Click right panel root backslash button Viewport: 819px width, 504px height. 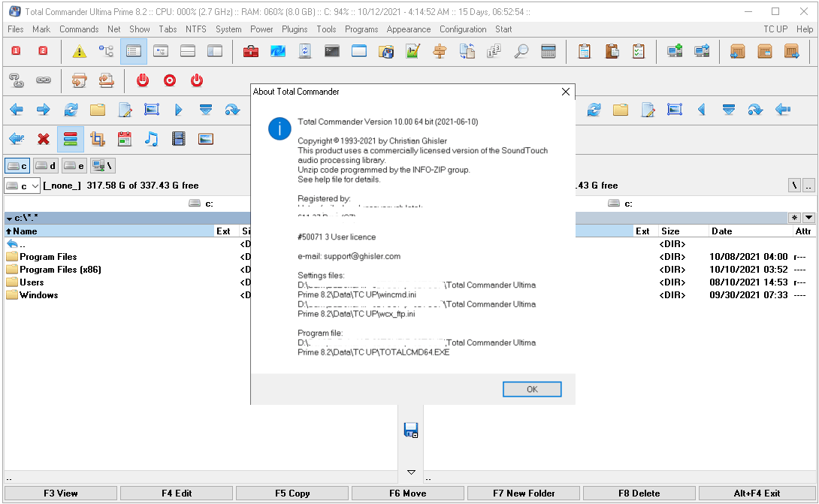coord(794,186)
